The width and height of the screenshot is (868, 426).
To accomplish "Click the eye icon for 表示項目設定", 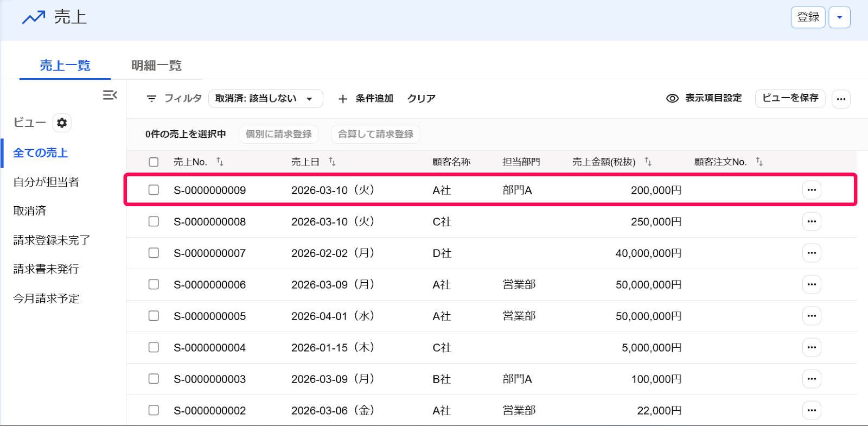I will [672, 98].
